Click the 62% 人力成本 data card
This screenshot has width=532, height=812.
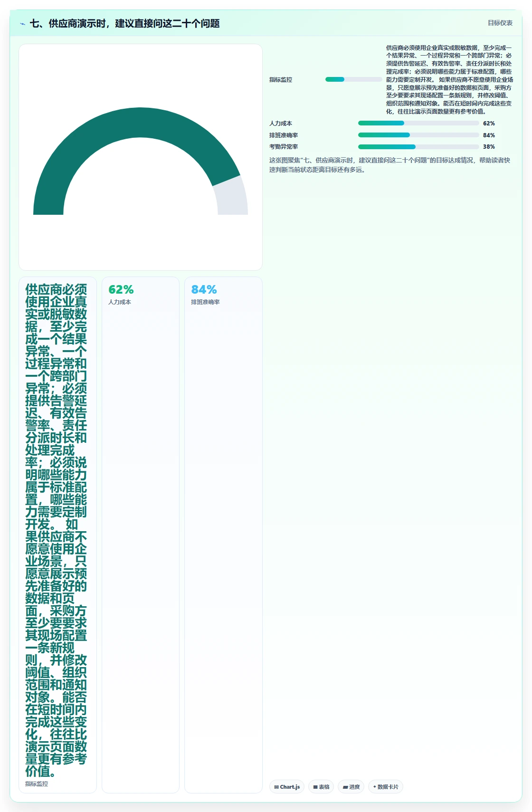coord(141,535)
